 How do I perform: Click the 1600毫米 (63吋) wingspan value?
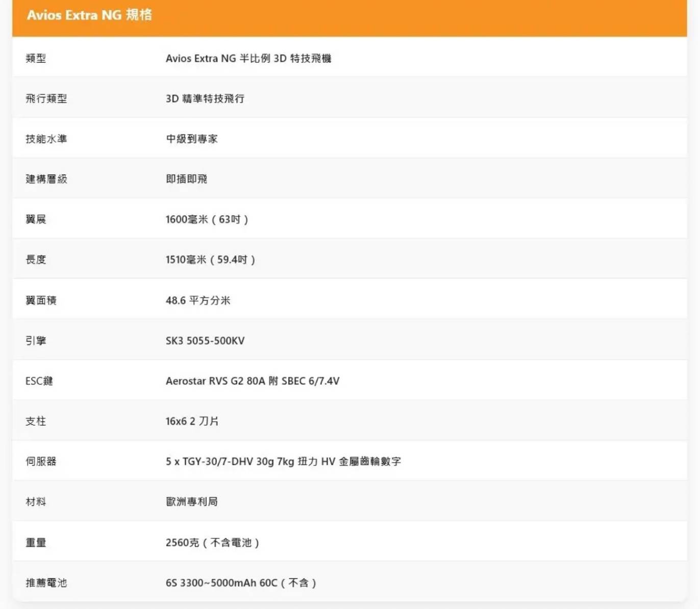pos(207,220)
